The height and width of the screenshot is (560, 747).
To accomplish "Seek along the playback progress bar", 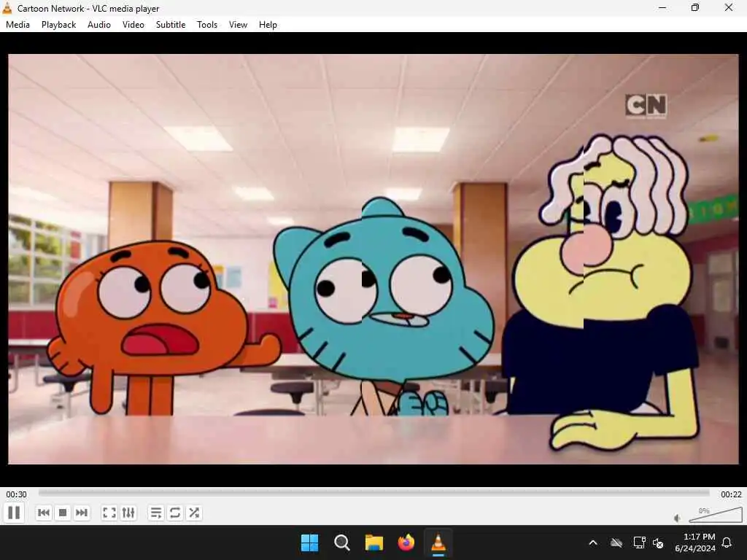I will pos(374,494).
